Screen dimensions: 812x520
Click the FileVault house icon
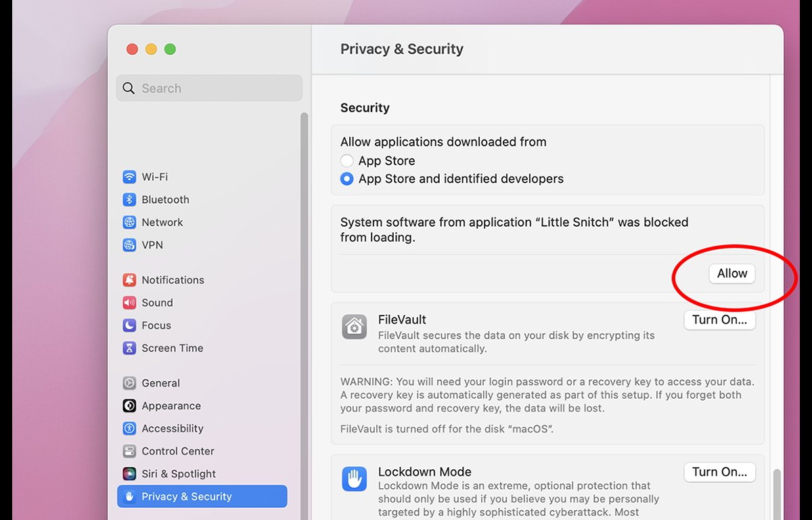pos(355,327)
